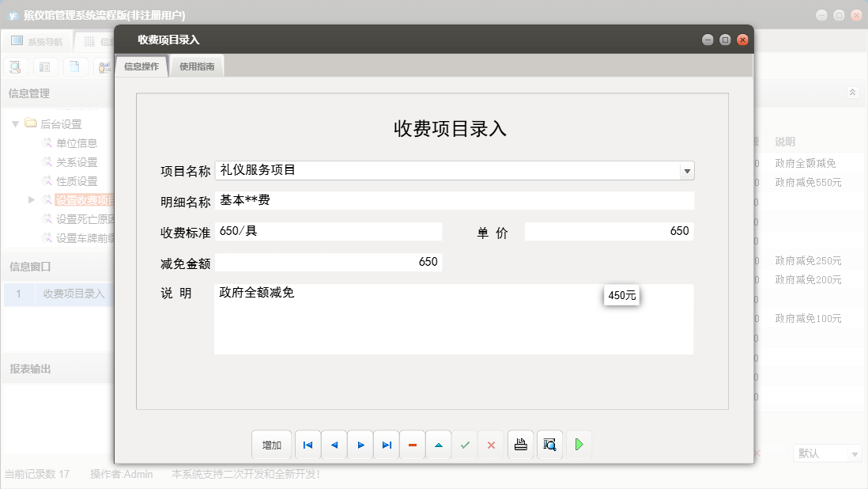Click the 增加 button
Screen dimensions: 868x489
pyautogui.click(x=272, y=445)
